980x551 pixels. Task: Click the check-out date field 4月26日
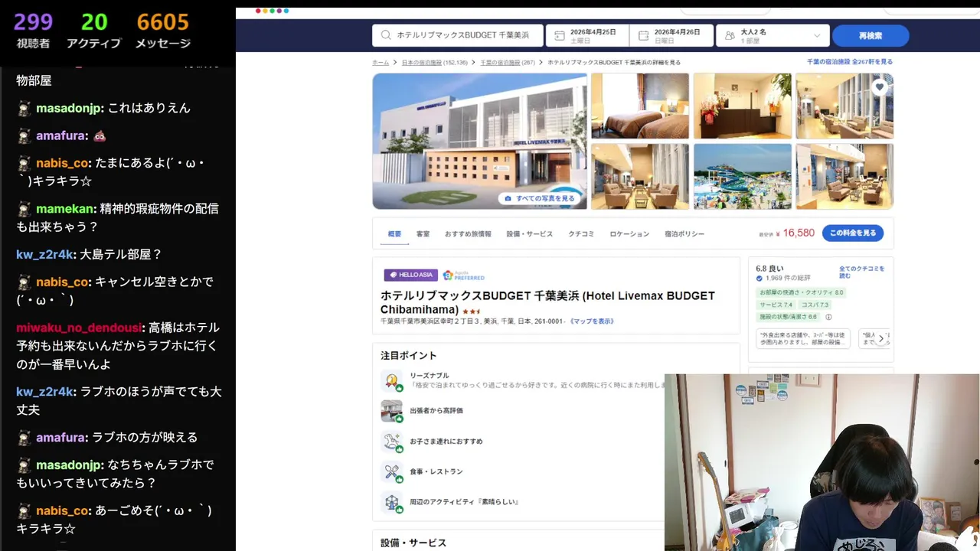671,35
